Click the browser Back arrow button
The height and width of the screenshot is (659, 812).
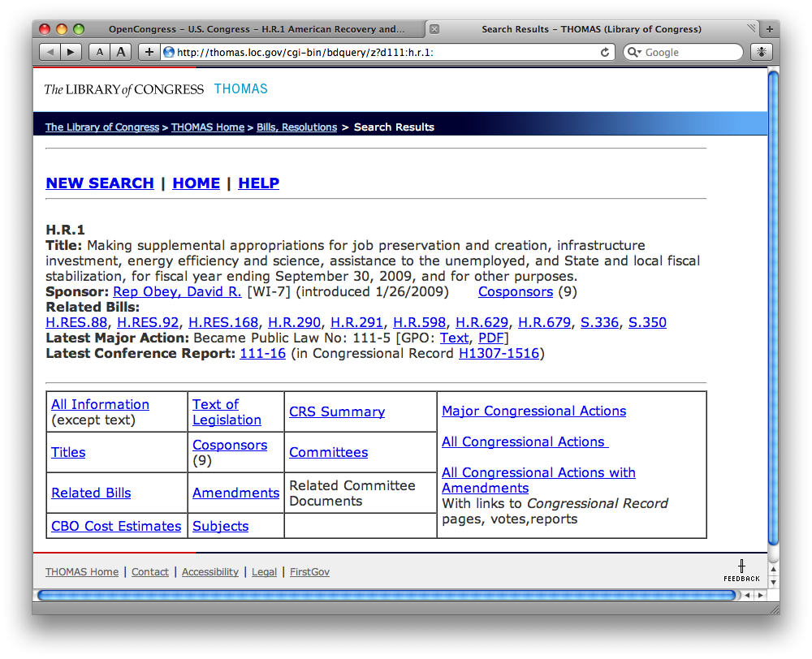[x=50, y=52]
